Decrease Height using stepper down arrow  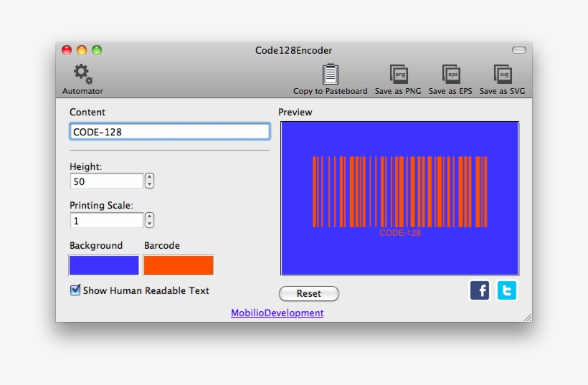149,184
